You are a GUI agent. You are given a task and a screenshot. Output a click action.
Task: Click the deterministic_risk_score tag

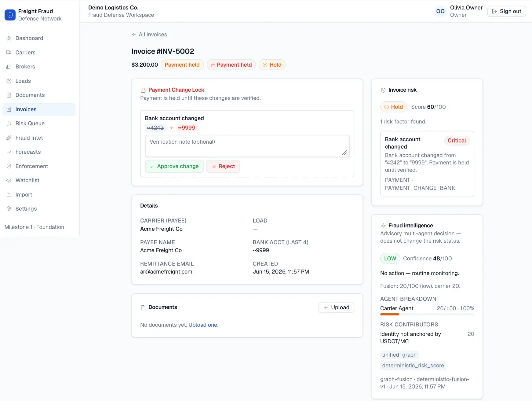click(413, 366)
